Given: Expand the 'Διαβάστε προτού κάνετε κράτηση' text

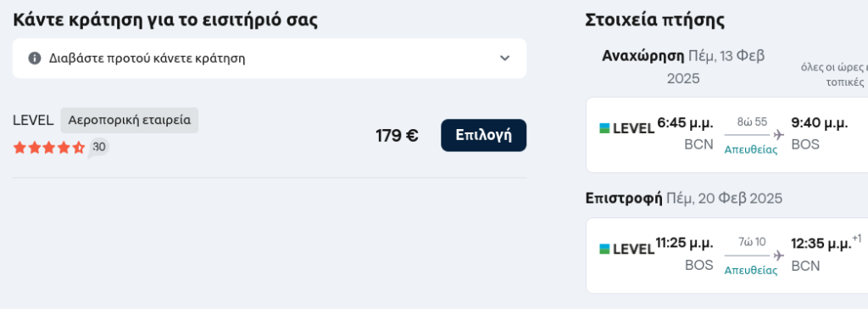Looking at the screenshot, I should (147, 59).
